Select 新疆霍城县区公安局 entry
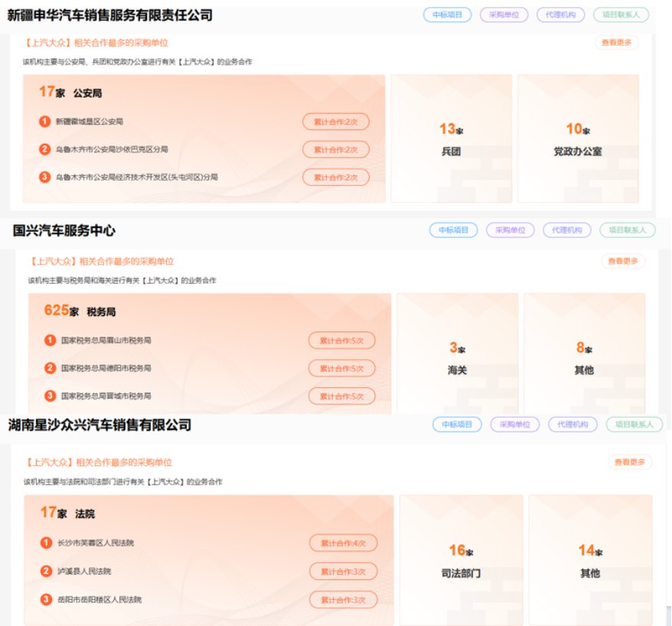The width and height of the screenshot is (672, 626). pos(89,122)
